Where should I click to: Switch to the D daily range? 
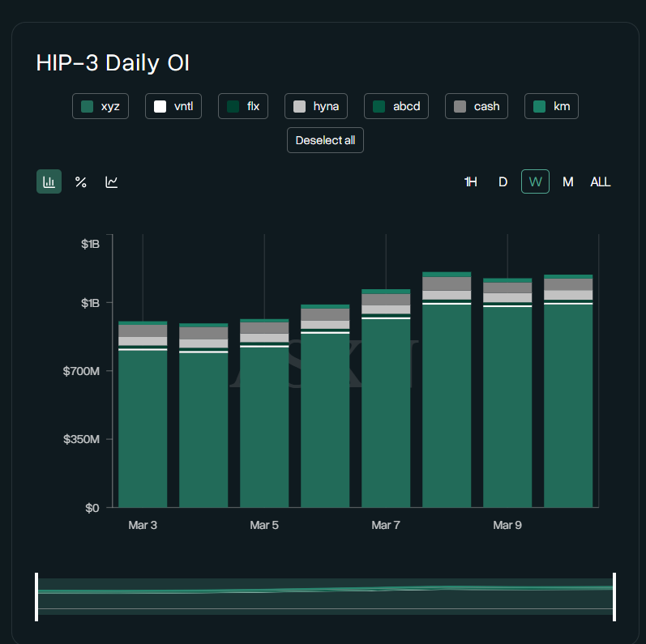click(x=503, y=181)
